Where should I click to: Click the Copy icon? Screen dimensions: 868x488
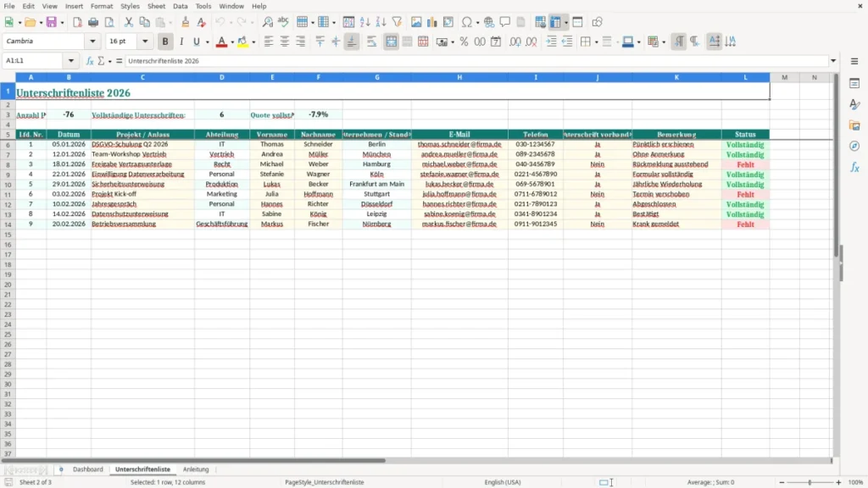point(144,22)
